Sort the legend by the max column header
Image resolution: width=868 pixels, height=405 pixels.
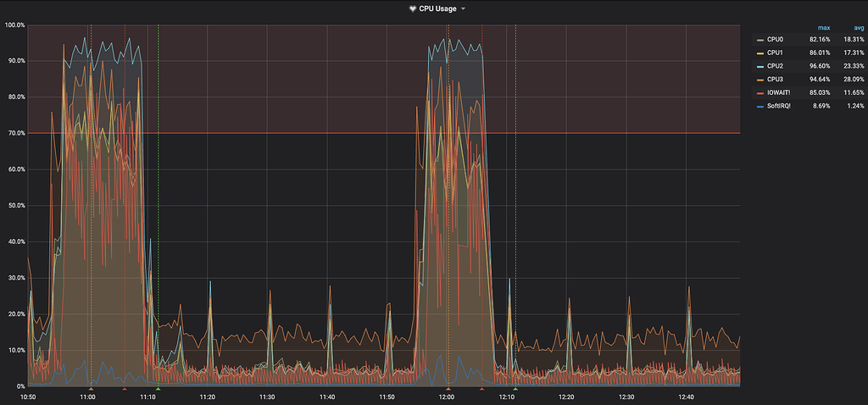824,28
